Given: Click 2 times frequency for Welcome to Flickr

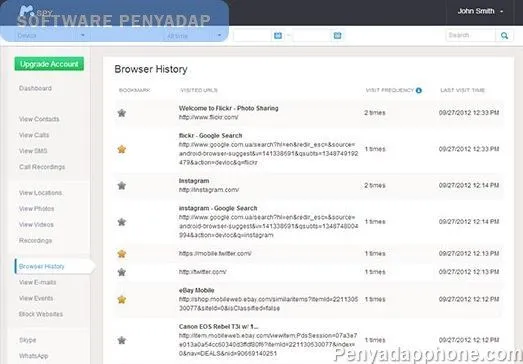Looking at the screenshot, I should 375,113.
